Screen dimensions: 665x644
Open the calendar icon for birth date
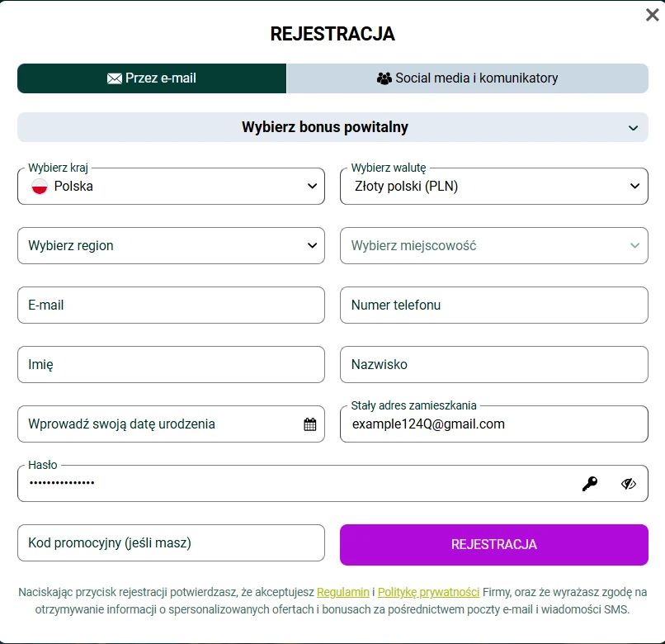pos(309,424)
